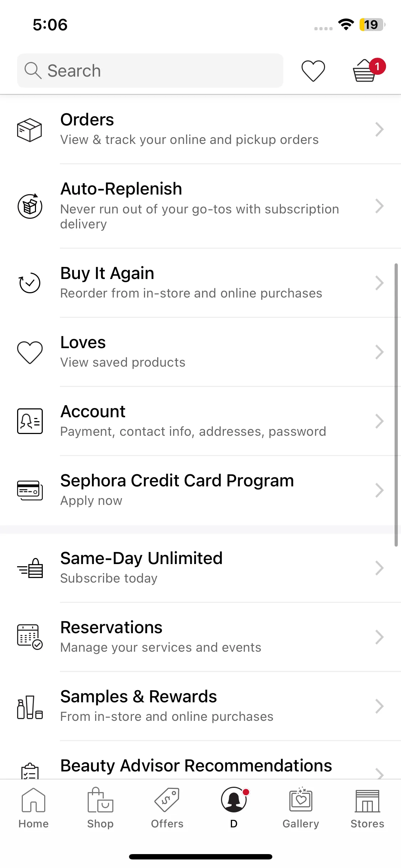Expand the Loves row chevron
The image size is (401, 868).
(x=380, y=352)
